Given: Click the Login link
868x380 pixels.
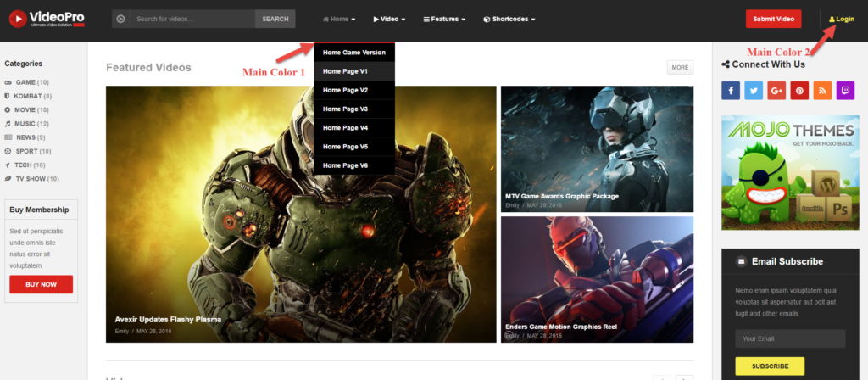Looking at the screenshot, I should coord(842,19).
